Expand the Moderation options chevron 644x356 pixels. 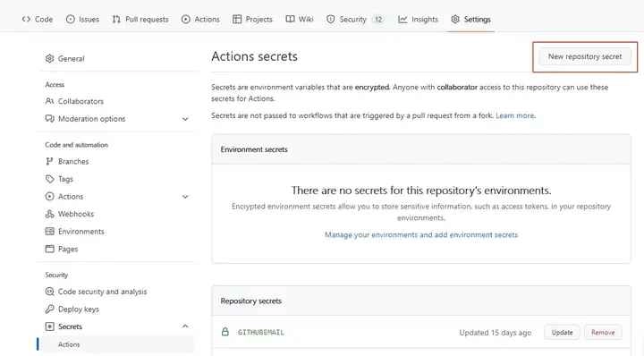185,119
